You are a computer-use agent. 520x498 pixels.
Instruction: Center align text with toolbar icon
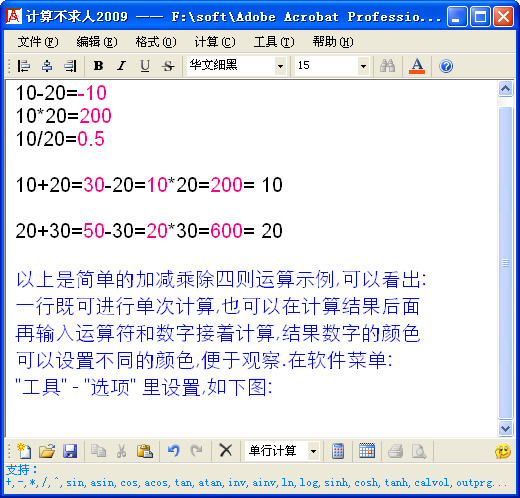click(47, 66)
